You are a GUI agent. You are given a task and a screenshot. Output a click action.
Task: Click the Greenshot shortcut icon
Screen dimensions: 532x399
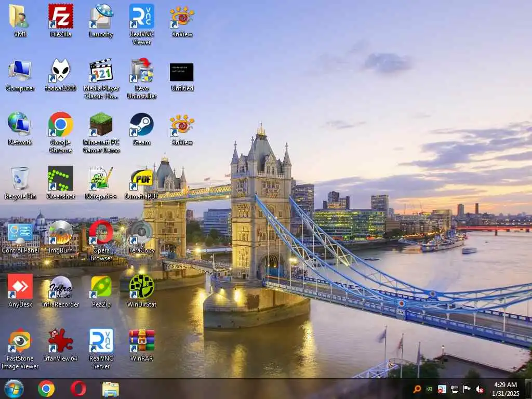click(60, 179)
